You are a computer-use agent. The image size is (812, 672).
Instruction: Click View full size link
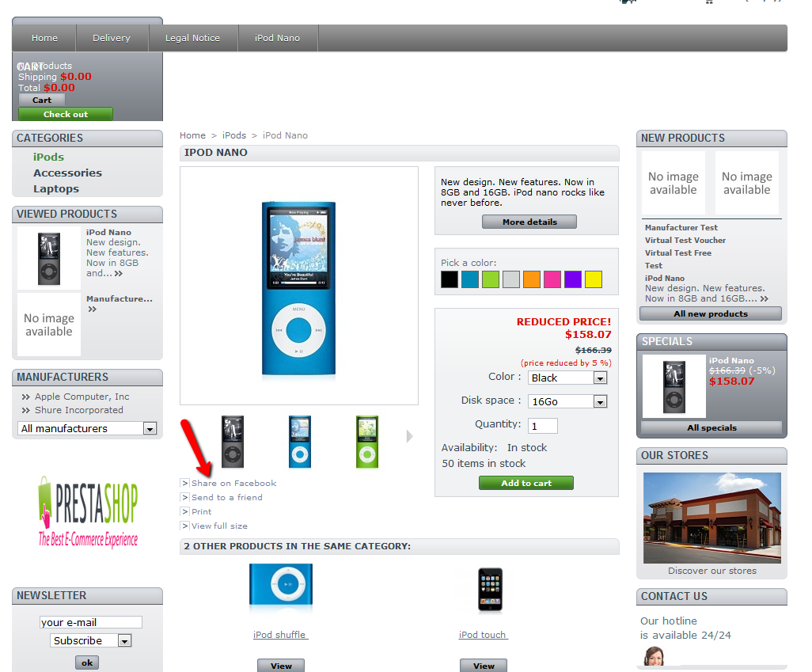[219, 526]
